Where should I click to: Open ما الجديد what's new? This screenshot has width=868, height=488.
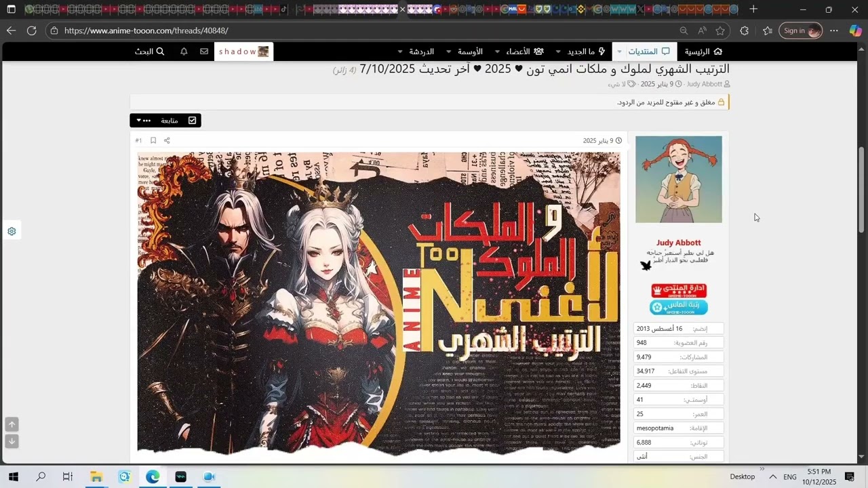pos(586,52)
